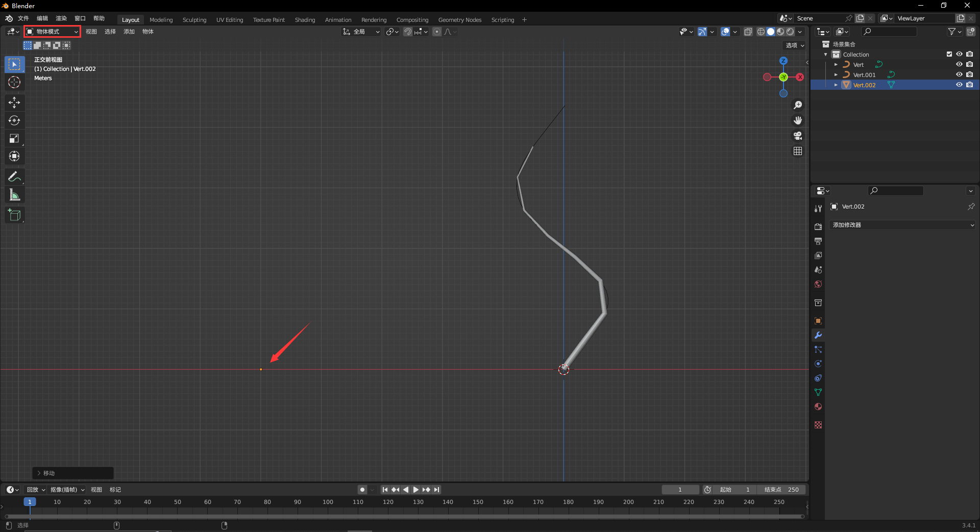Open the Output properties tab

[818, 241]
